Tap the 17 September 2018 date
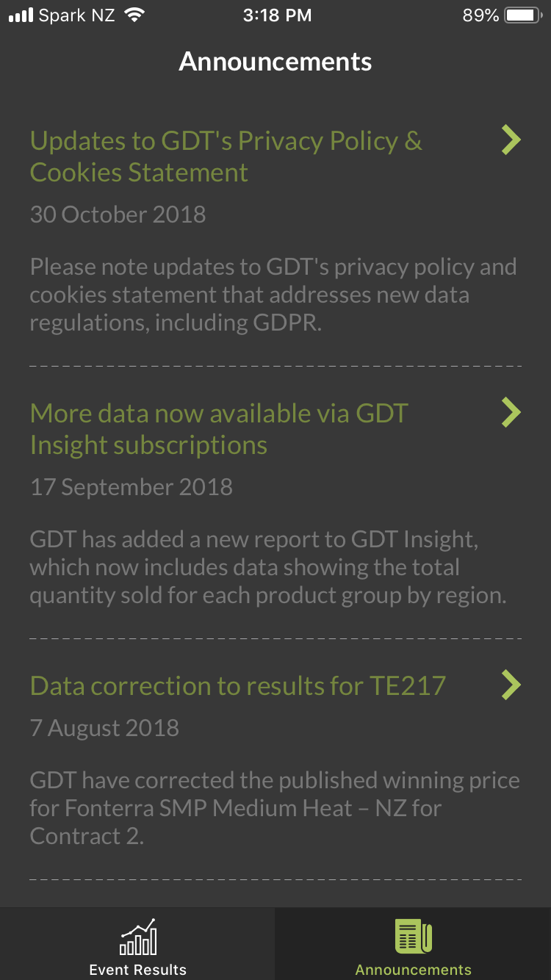Screen dimensions: 551x980 coord(132,487)
